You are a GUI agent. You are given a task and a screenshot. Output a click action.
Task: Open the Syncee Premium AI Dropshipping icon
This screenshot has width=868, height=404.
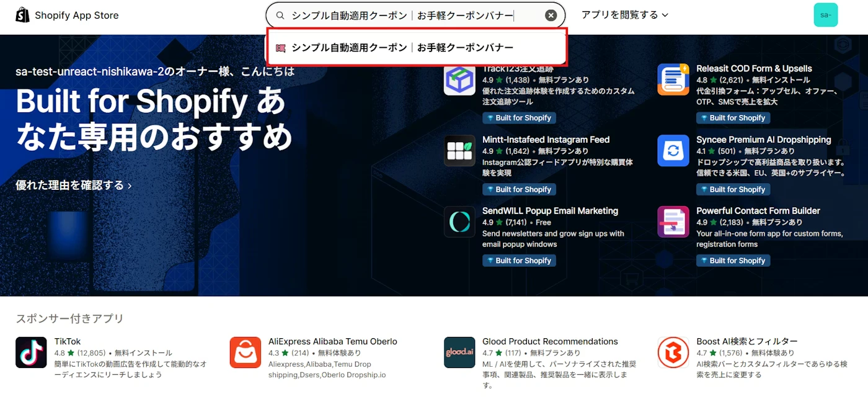tap(673, 151)
